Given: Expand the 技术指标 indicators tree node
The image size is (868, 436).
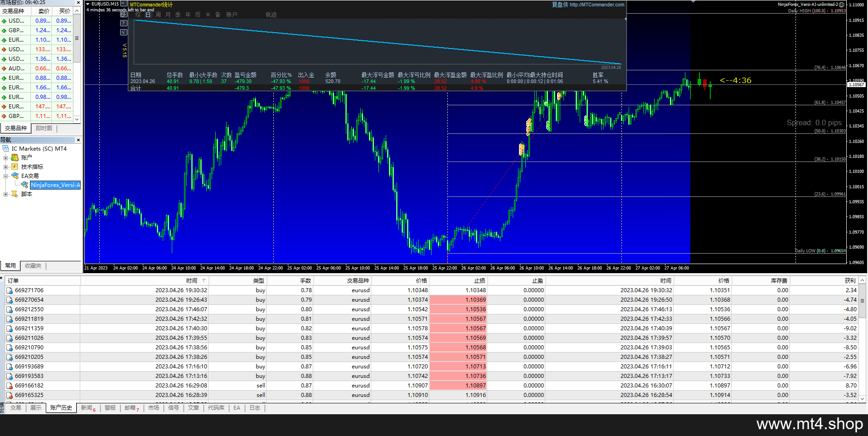Looking at the screenshot, I should click(x=5, y=167).
